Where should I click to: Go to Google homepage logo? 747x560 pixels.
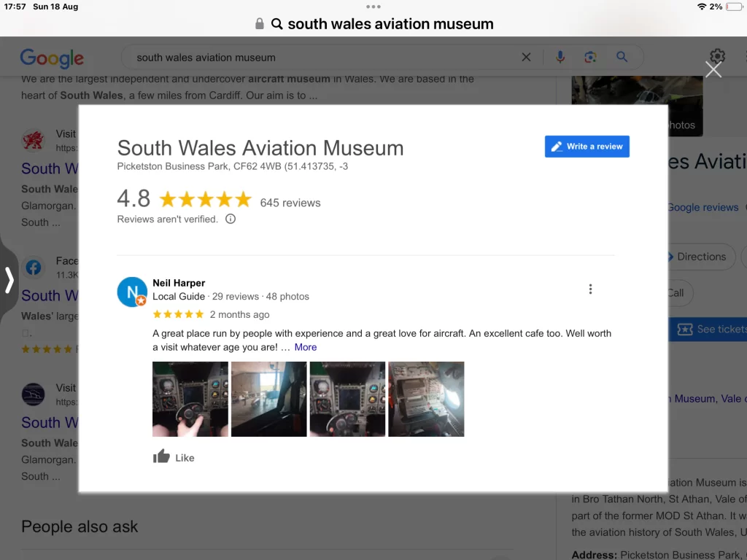point(52,58)
